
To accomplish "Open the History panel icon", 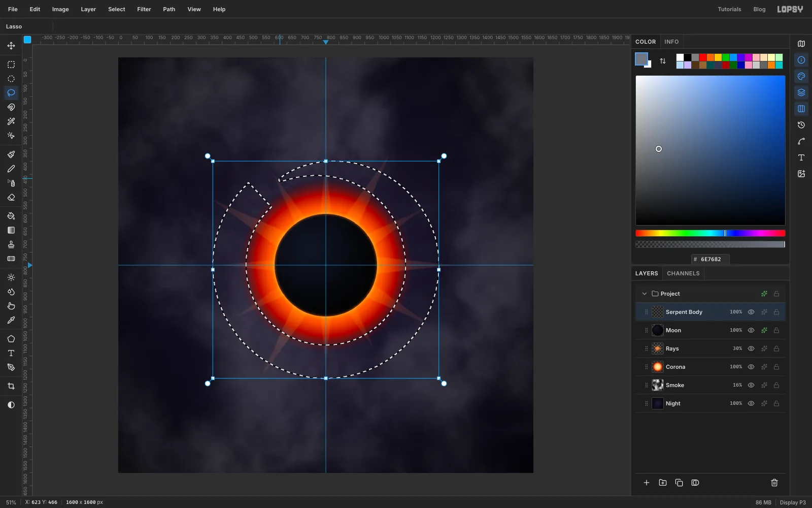I will click(801, 125).
